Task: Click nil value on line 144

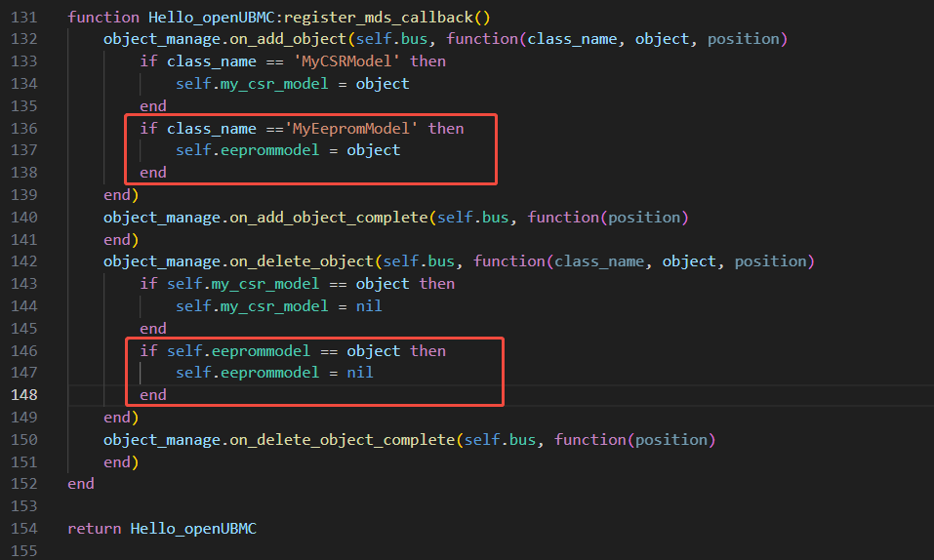Action: tap(369, 306)
